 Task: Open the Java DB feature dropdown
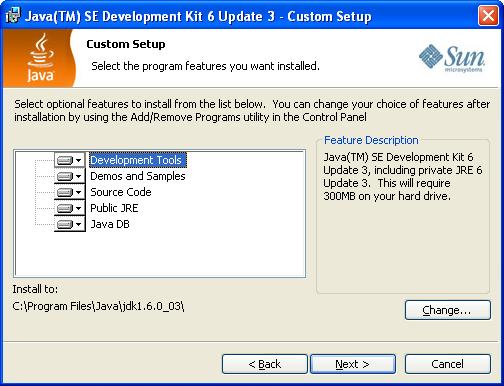click(70, 224)
